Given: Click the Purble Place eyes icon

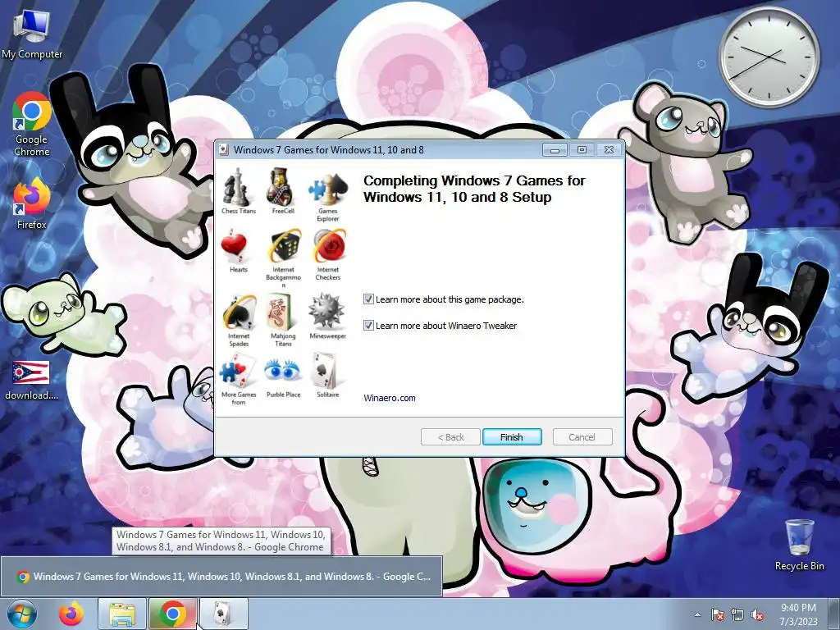Looking at the screenshot, I should coord(282,371).
